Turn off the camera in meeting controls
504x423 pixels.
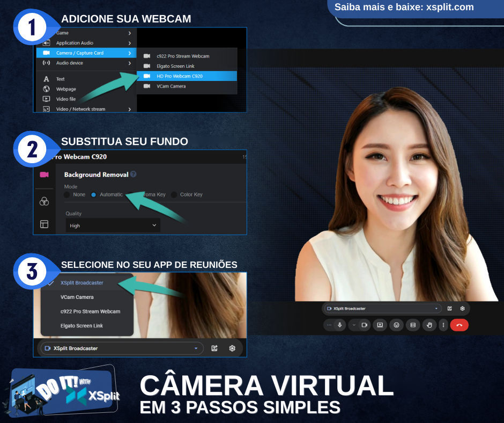pyautogui.click(x=364, y=325)
